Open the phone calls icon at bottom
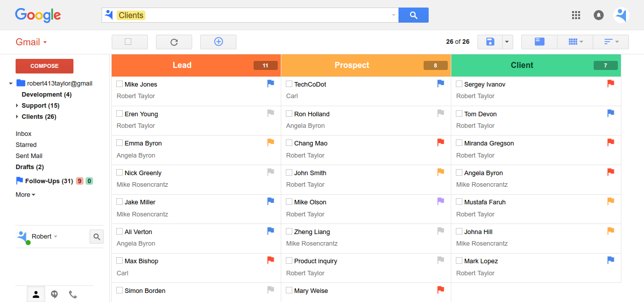 click(73, 294)
